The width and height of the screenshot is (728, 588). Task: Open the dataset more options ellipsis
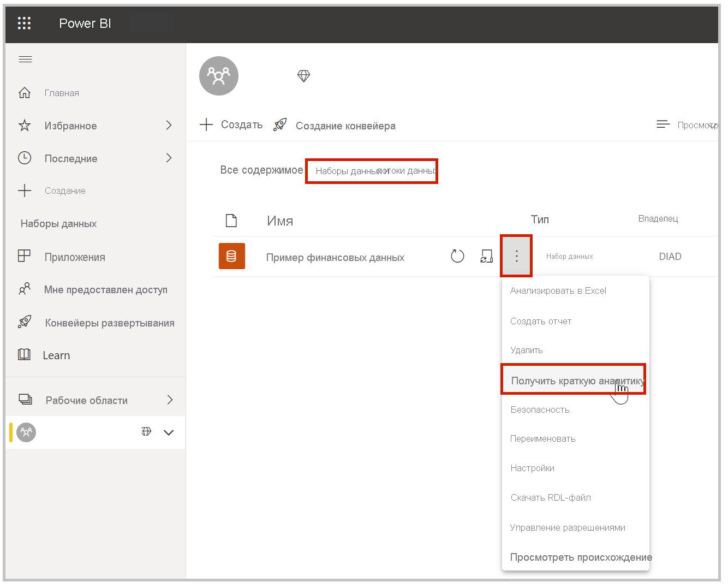click(x=516, y=256)
